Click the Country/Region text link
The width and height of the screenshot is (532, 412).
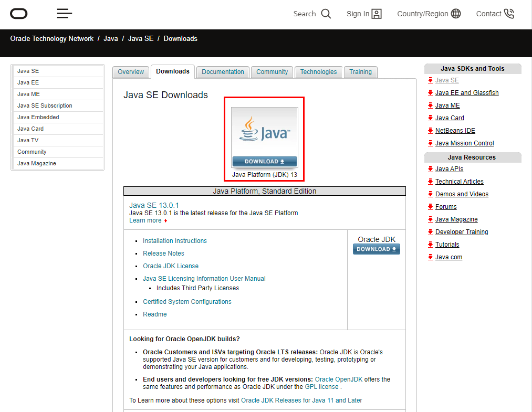423,14
